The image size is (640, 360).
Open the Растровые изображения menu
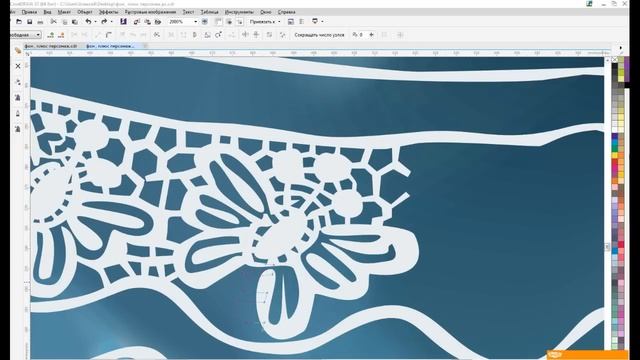click(150, 12)
